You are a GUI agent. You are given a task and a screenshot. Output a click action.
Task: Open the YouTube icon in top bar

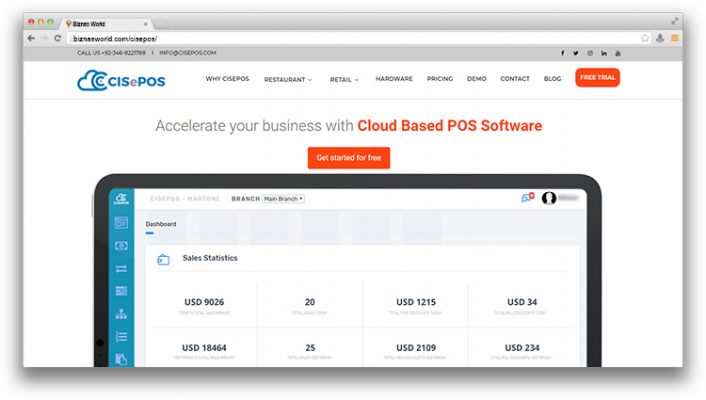(x=618, y=53)
